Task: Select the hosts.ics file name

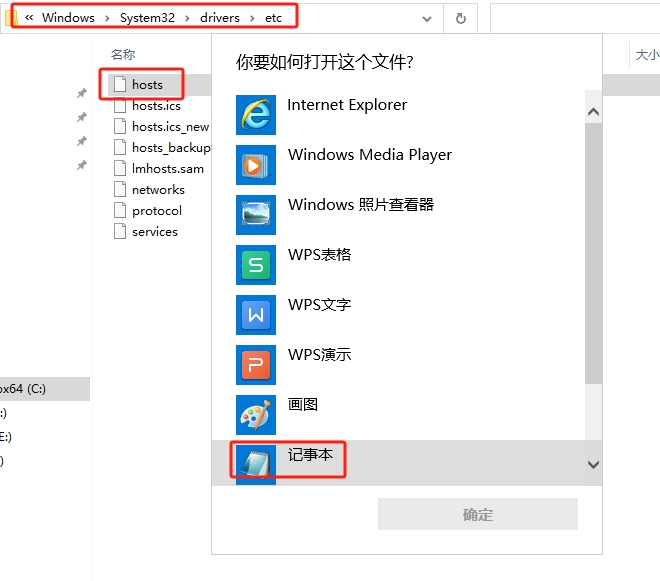Action: (156, 106)
